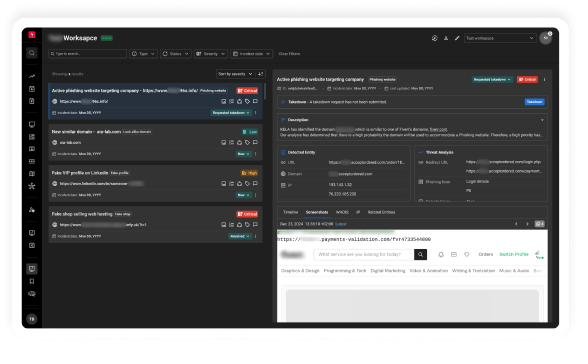Click screenshot icon on Active phishing website row

tap(224, 101)
